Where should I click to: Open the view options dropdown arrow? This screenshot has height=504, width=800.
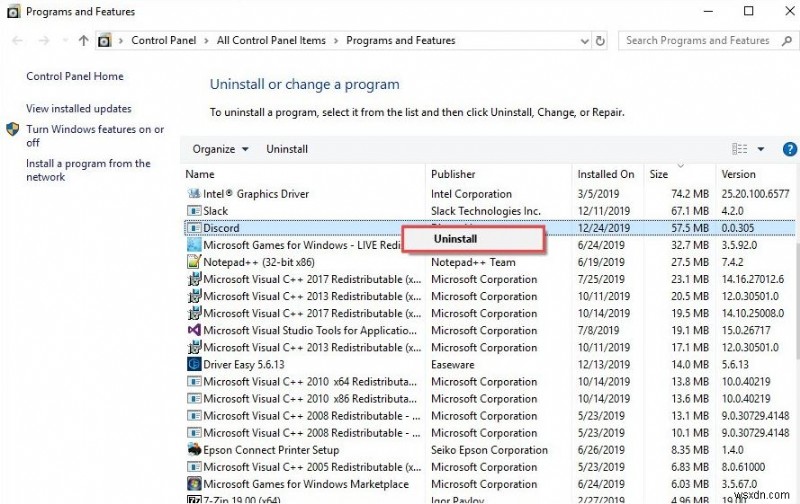point(761,149)
